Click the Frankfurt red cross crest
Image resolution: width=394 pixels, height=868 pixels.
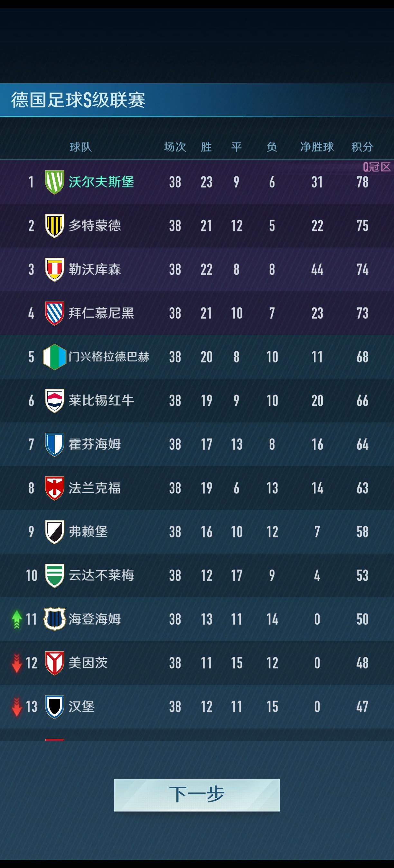(x=54, y=488)
